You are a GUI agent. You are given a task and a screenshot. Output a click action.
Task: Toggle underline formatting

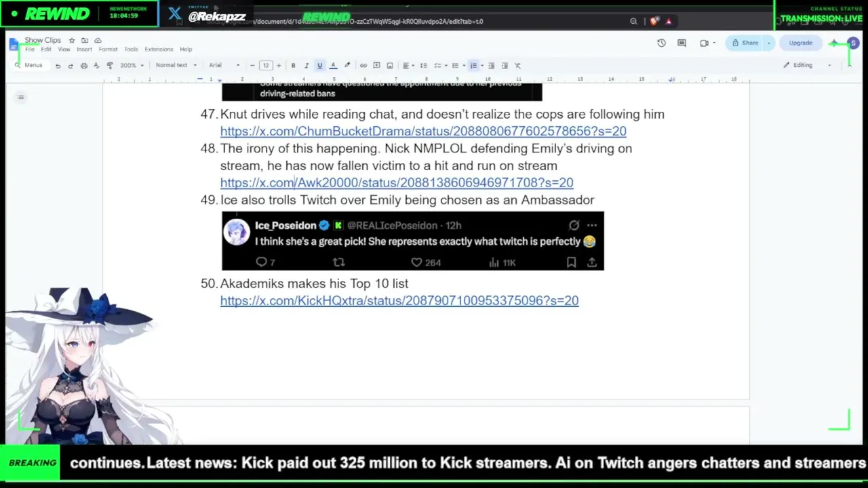click(x=319, y=66)
